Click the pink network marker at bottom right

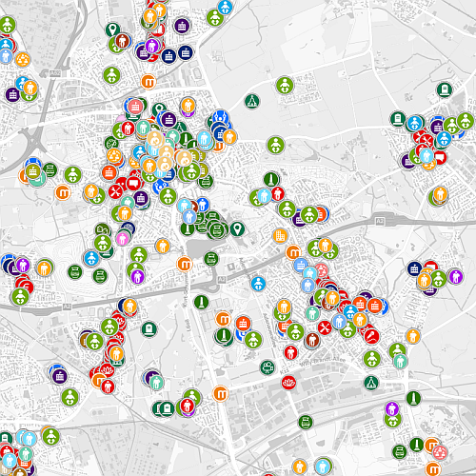click(440, 452)
